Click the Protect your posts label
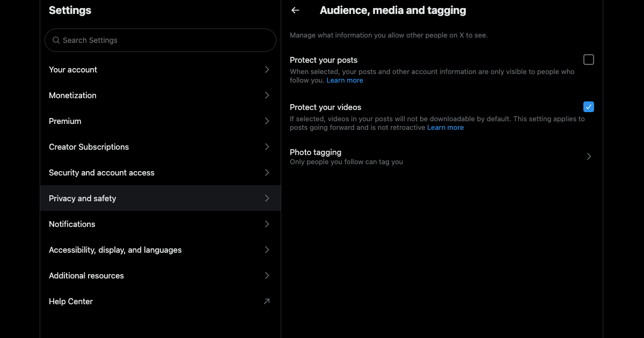This screenshot has height=338, width=644. click(x=324, y=60)
